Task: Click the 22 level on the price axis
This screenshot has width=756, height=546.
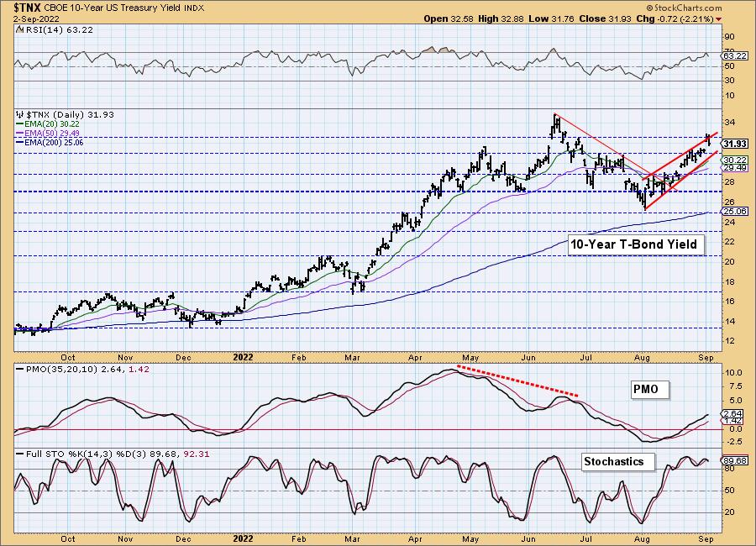Action: (729, 241)
